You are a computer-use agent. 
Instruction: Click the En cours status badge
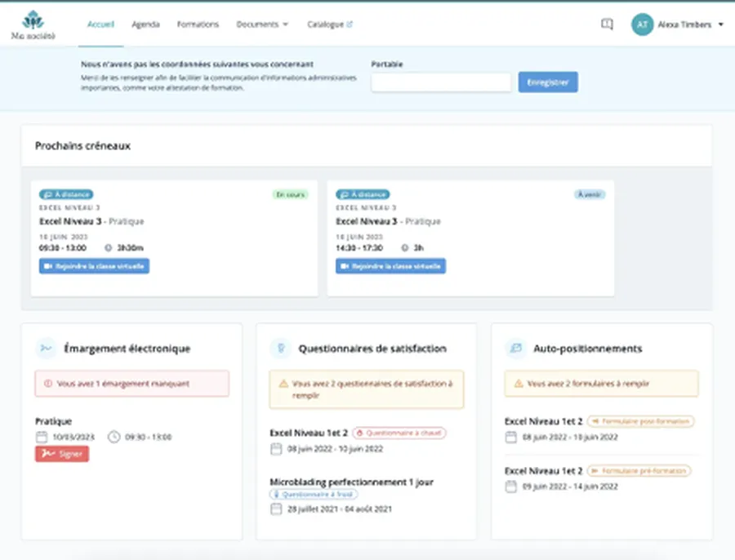[291, 194]
